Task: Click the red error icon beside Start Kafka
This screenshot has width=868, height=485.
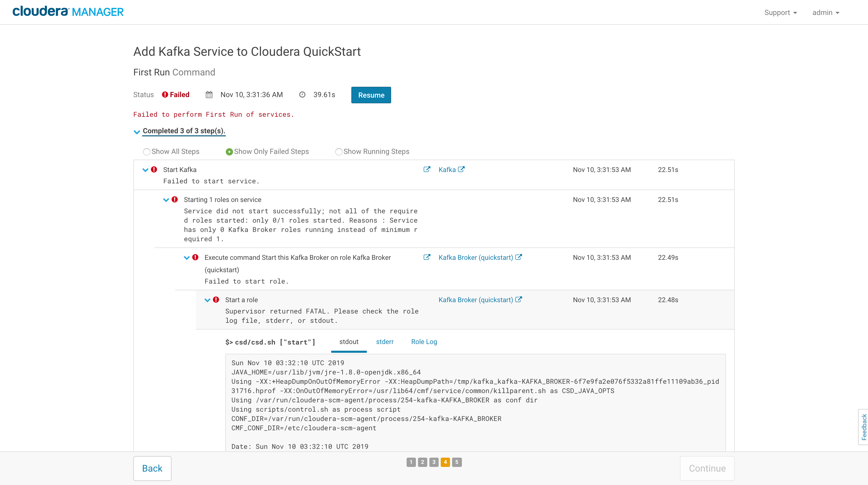Action: point(154,169)
